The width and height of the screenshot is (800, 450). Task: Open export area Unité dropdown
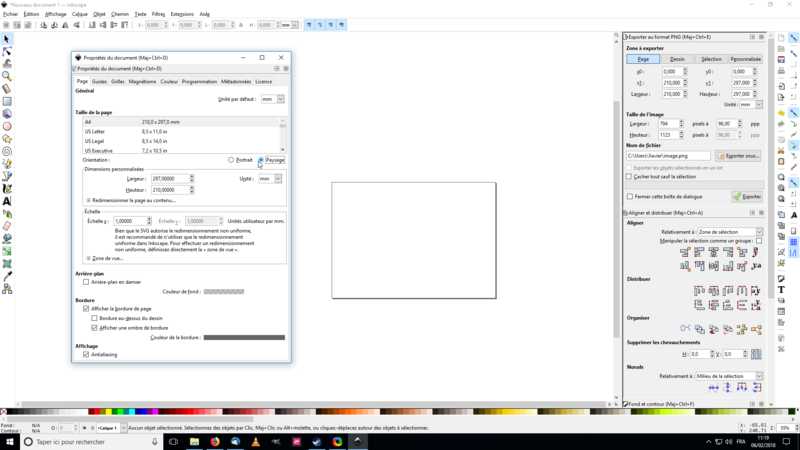click(x=751, y=105)
